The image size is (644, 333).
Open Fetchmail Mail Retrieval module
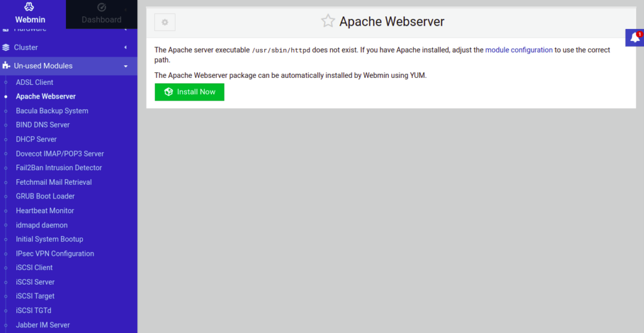pos(54,182)
